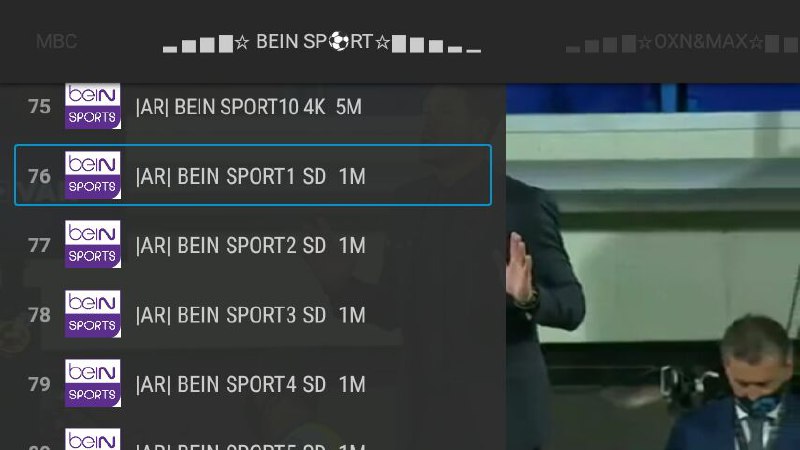
Task: Click the partly visible beIN logo at list bottom
Action: click(x=93, y=439)
